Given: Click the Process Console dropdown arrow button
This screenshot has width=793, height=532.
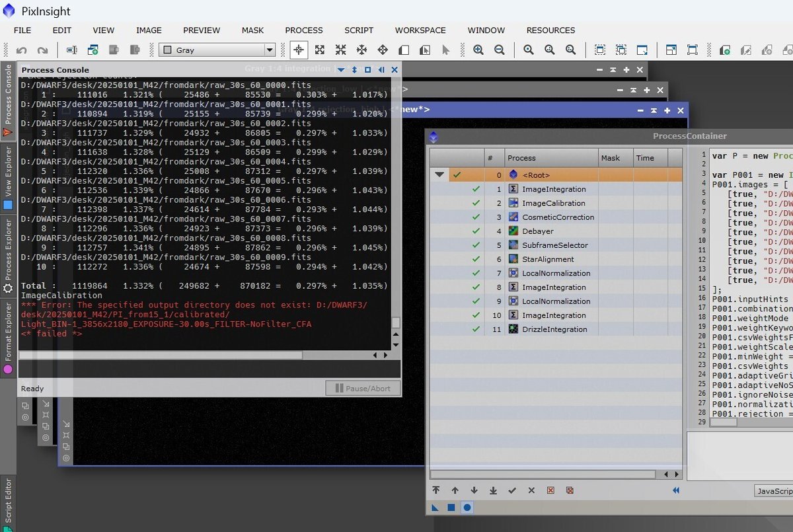Looking at the screenshot, I should point(341,69).
